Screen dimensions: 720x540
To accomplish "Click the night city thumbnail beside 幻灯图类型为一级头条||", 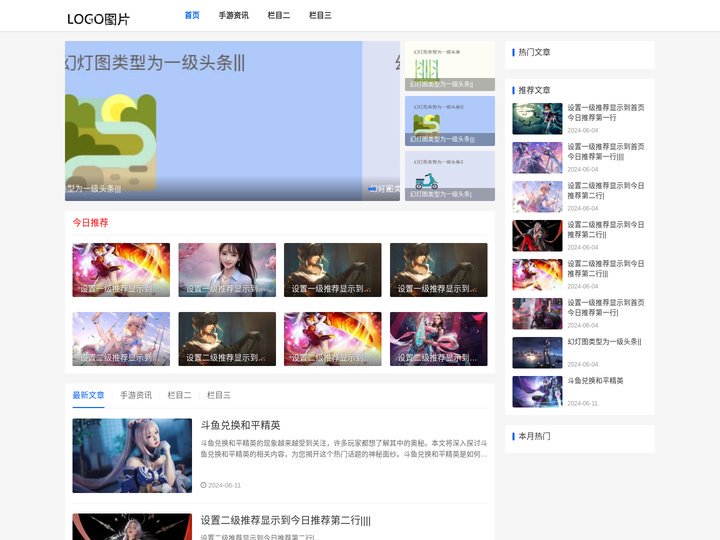I will 537,353.
